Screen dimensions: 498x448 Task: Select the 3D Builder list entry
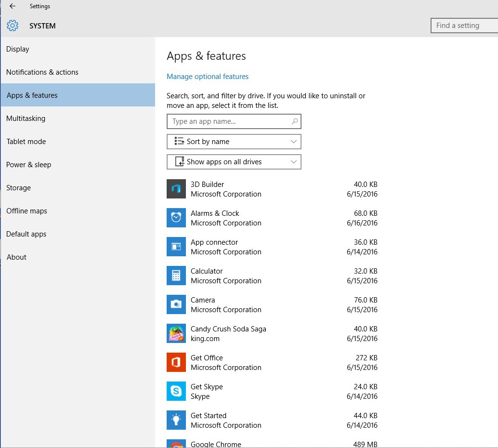pos(272,189)
